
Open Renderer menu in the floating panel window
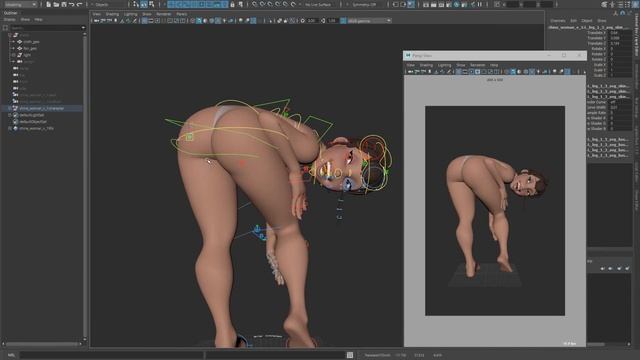pos(478,65)
